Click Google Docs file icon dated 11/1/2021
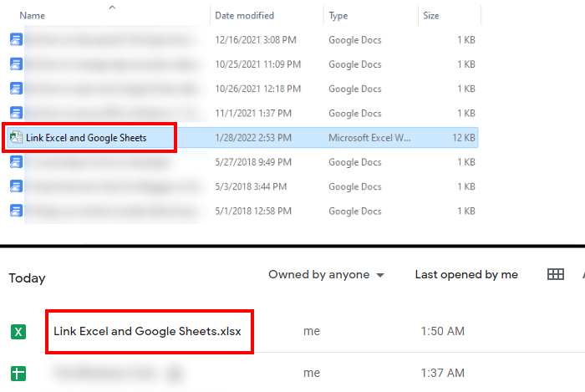This screenshot has width=585, height=392. [16, 113]
